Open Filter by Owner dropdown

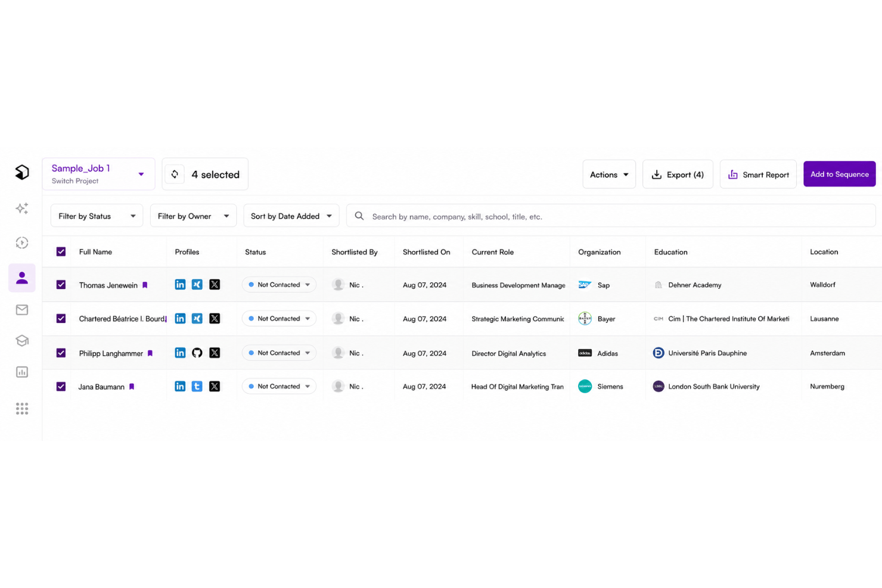(193, 216)
